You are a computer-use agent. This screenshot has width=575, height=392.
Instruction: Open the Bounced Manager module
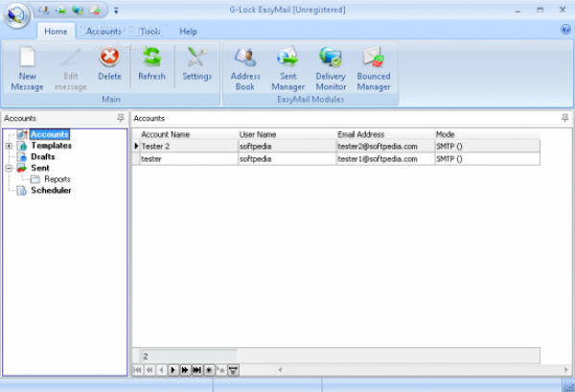(374, 69)
